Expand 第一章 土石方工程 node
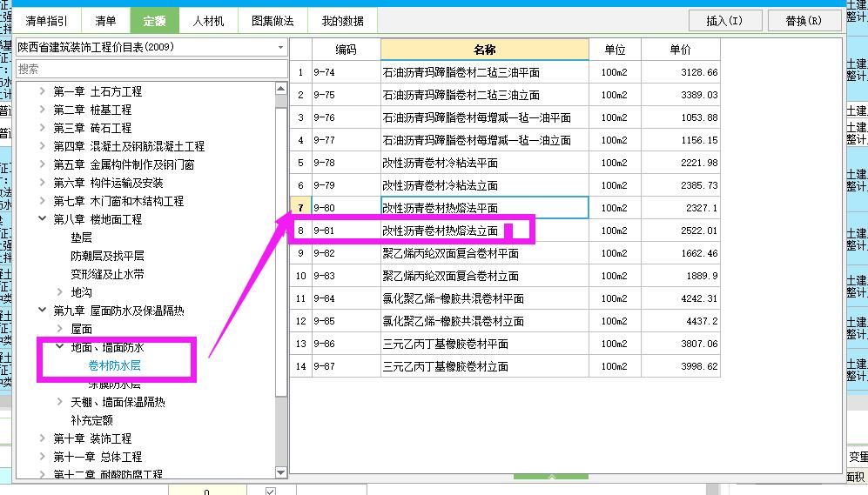The image size is (868, 495). [x=42, y=91]
